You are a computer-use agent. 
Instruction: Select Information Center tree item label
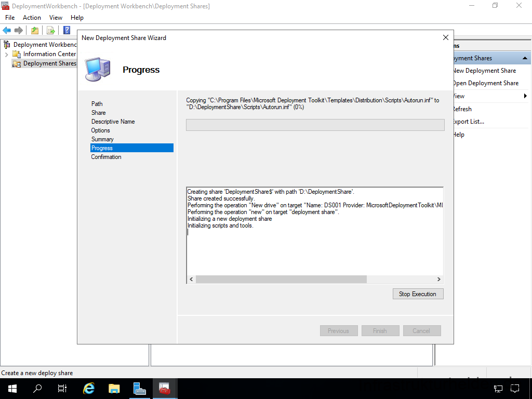pos(49,54)
